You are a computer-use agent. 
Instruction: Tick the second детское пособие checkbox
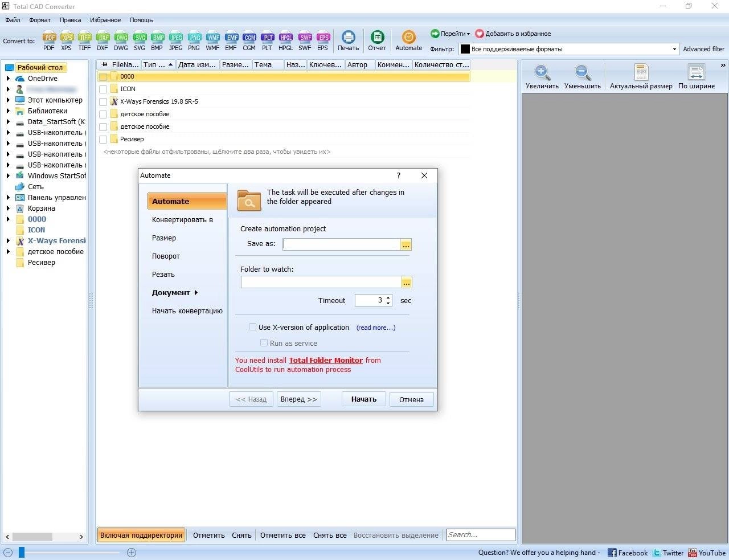(x=103, y=126)
